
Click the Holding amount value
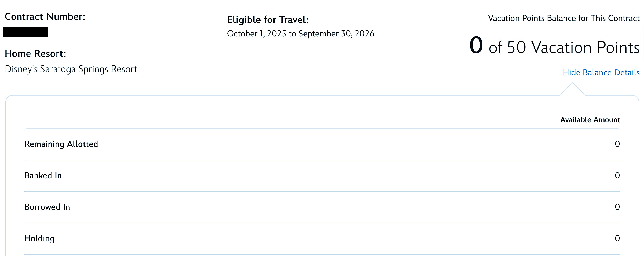point(617,239)
